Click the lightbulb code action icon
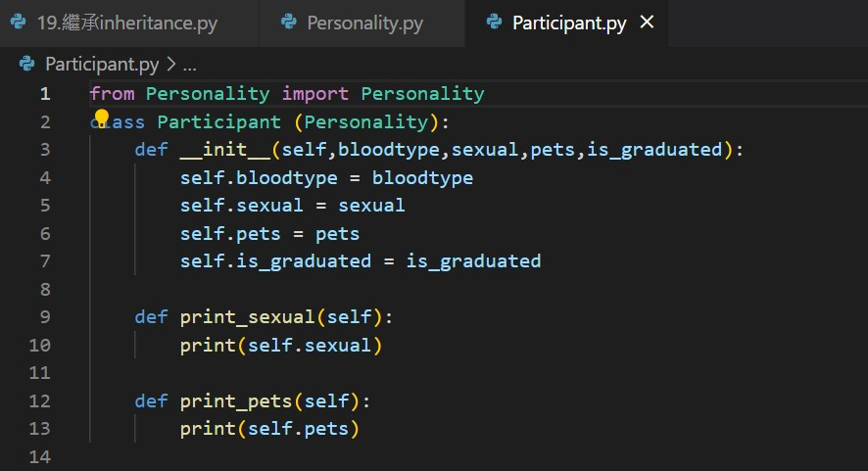Viewport: 868px width, 471px height. (x=101, y=120)
